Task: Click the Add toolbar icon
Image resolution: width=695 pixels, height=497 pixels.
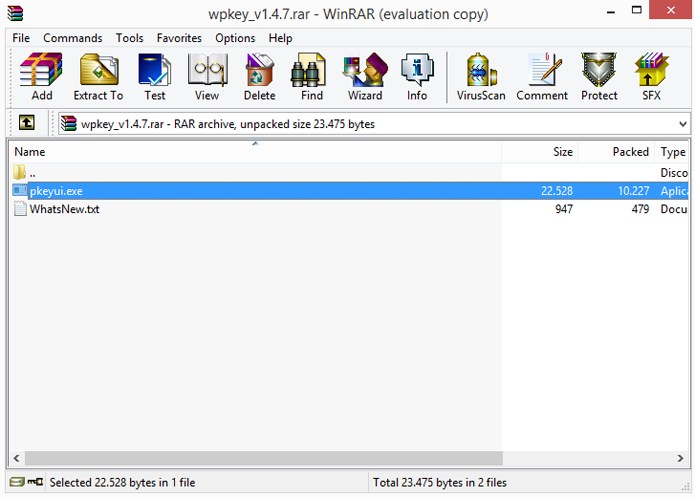Action: [41, 77]
